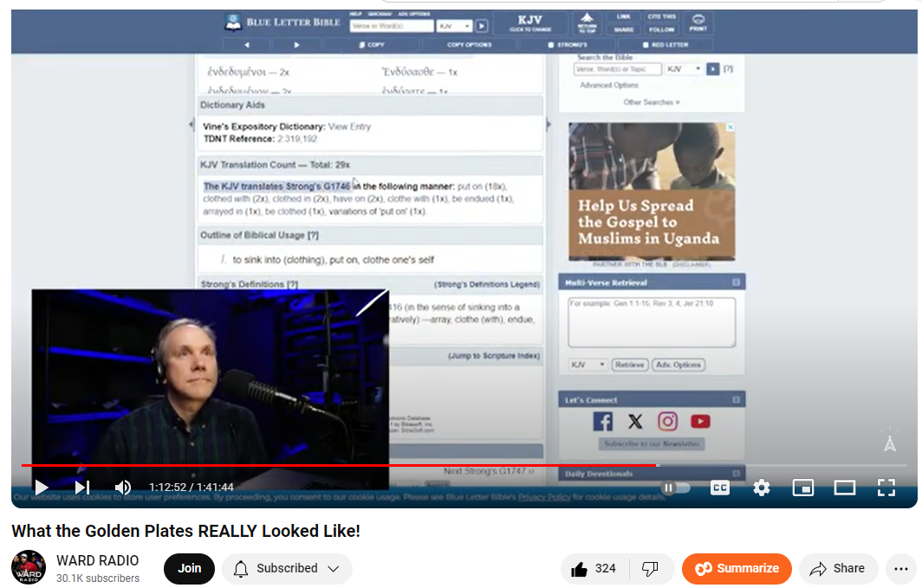The image size is (922, 588).
Task: Open COPY OPTIONS in BLB toolbar
Action: (469, 45)
